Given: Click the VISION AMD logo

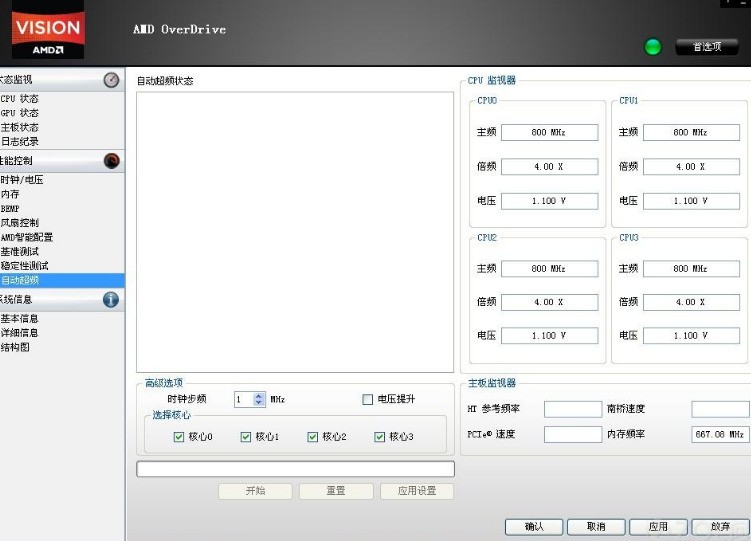Looking at the screenshot, I should (x=48, y=31).
